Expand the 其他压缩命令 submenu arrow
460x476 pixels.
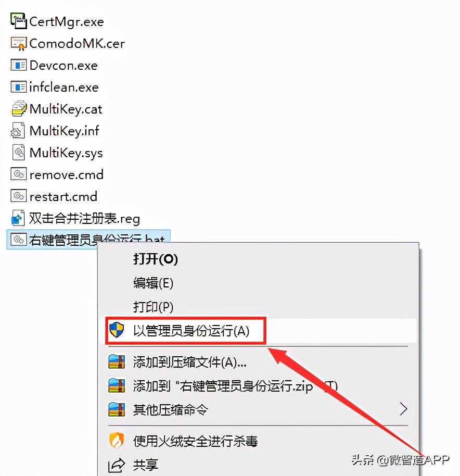pos(403,409)
